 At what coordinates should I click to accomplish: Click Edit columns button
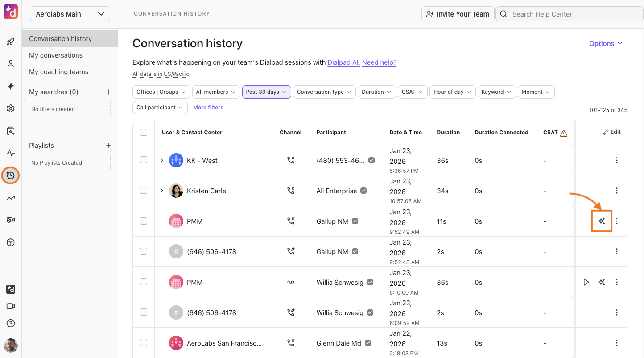611,132
